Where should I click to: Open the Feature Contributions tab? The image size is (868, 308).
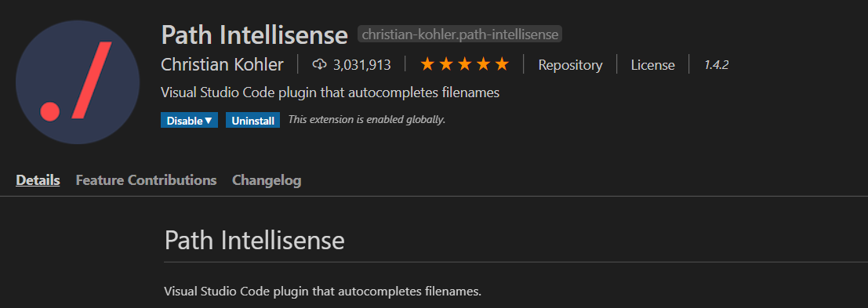click(x=146, y=180)
